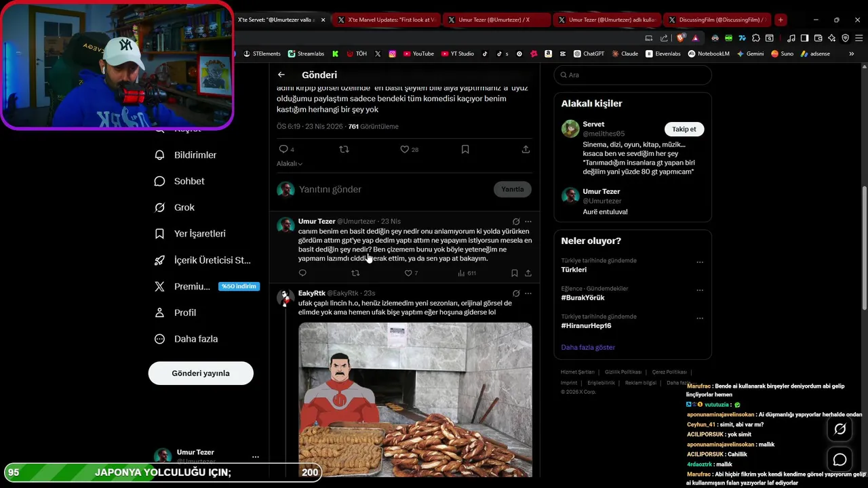This screenshot has width=868, height=488.
Task: Expand the Alakalı sort dropdown
Action: tap(290, 163)
